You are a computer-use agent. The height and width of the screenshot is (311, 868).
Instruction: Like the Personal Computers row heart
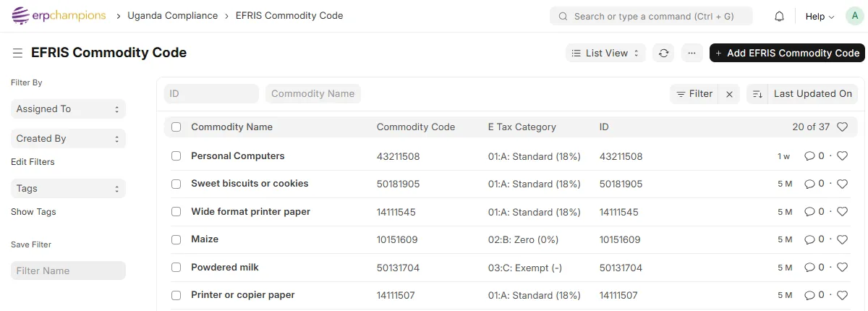[x=842, y=156]
